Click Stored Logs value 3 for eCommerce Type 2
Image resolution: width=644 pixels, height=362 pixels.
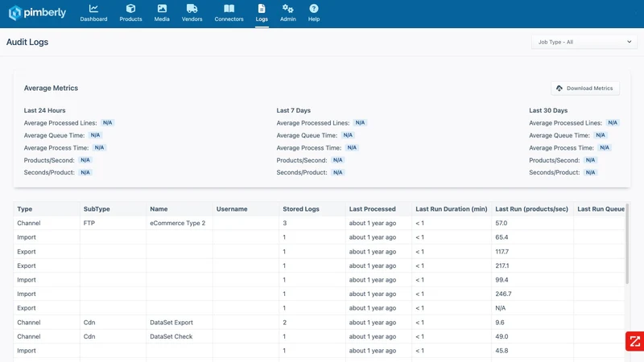point(285,224)
